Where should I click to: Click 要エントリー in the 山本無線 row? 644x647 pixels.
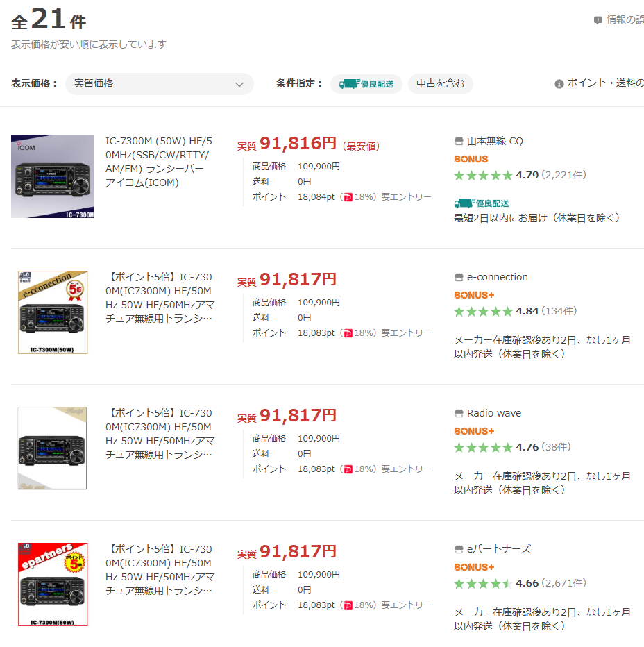click(x=406, y=197)
